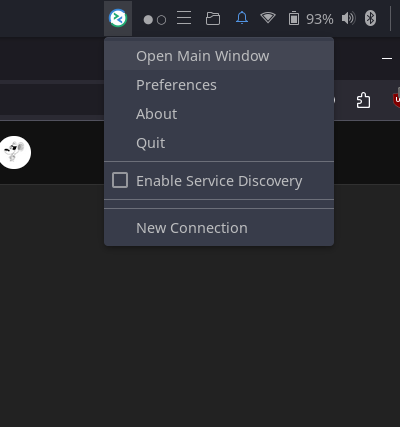400x427 pixels.
Task: Click the round cartoon avatar thumbnail
Action: tap(14, 152)
